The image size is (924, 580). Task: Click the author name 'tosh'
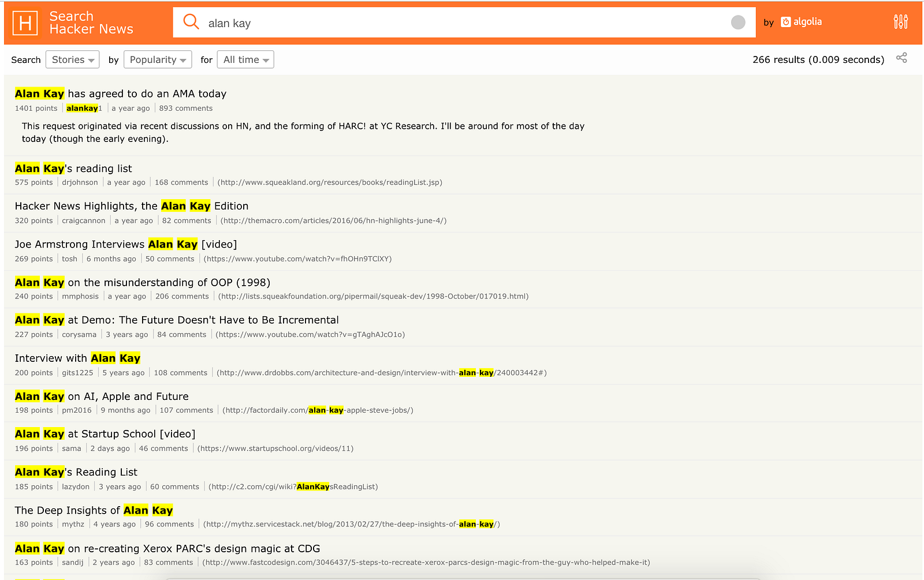tap(69, 259)
